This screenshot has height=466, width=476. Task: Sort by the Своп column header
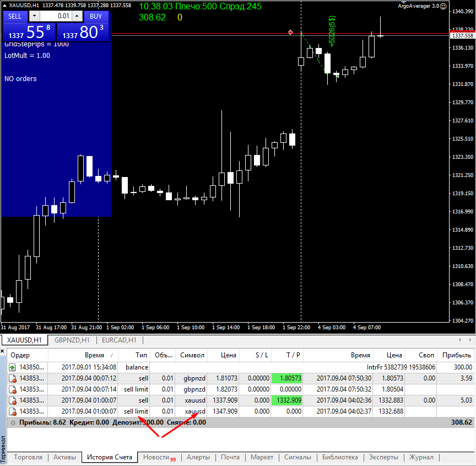421,355
